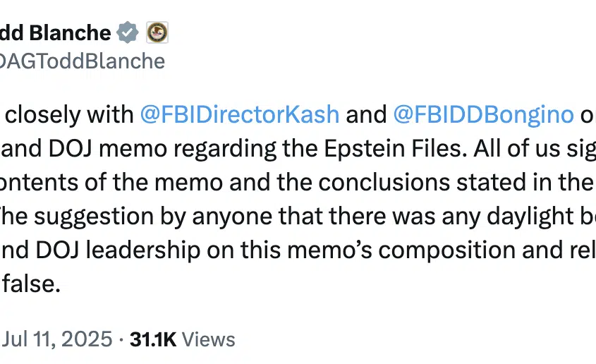The height and width of the screenshot is (364, 596).
Task: Click the Views label
Action: tap(208, 339)
